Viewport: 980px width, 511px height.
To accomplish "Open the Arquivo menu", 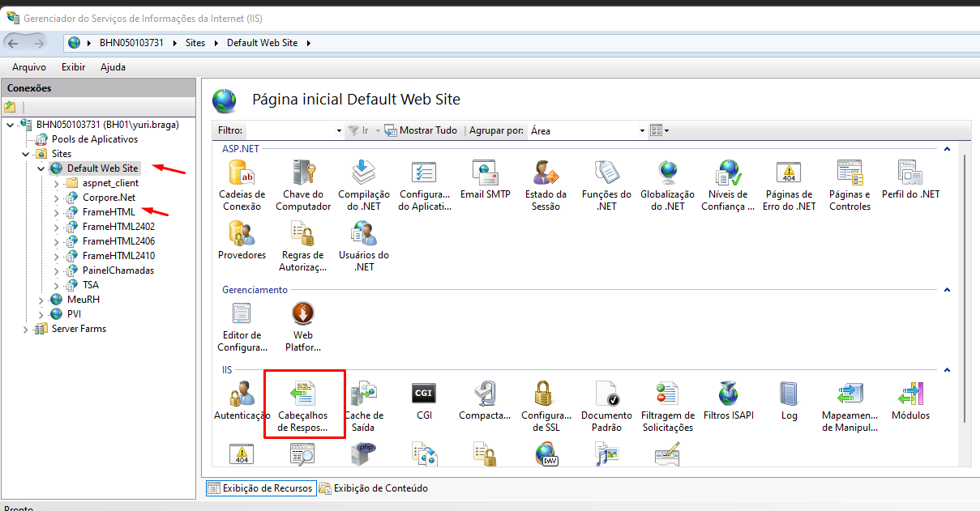I will pyautogui.click(x=29, y=67).
